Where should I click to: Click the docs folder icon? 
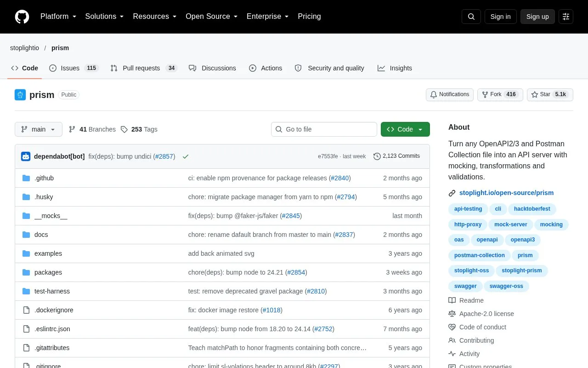[x=26, y=235]
